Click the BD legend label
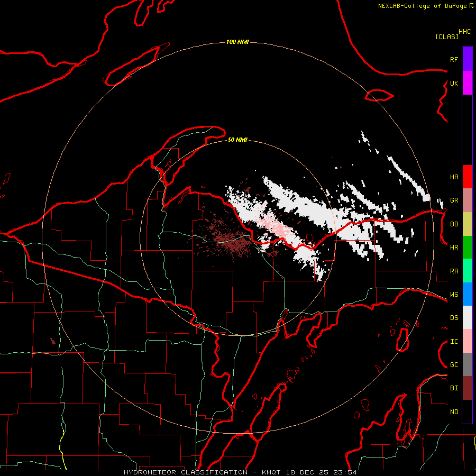This screenshot has height=476, width=476. point(454,224)
